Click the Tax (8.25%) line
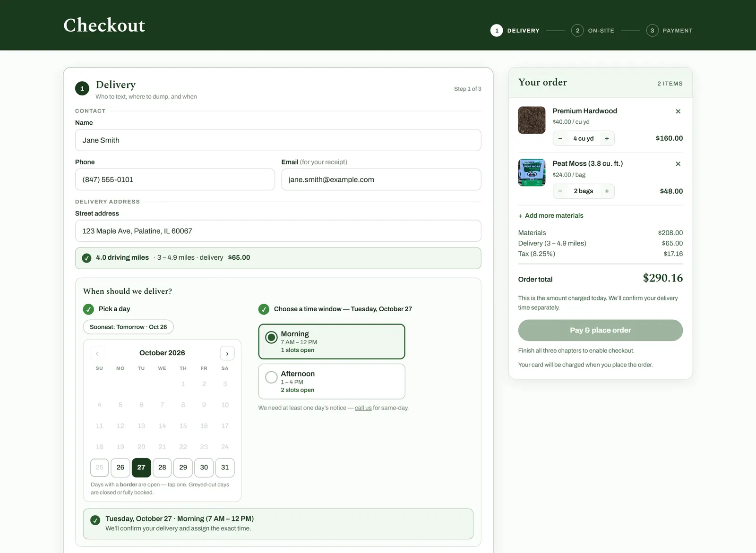The image size is (756, 553). (x=601, y=254)
